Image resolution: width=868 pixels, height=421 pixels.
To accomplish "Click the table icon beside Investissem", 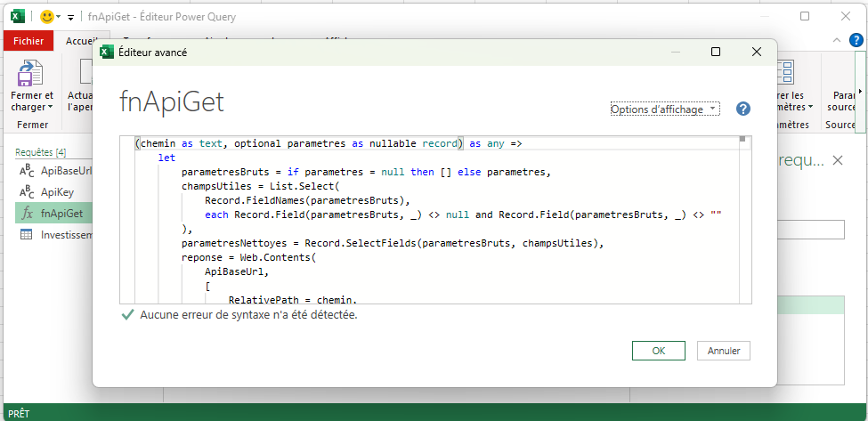I will point(26,235).
